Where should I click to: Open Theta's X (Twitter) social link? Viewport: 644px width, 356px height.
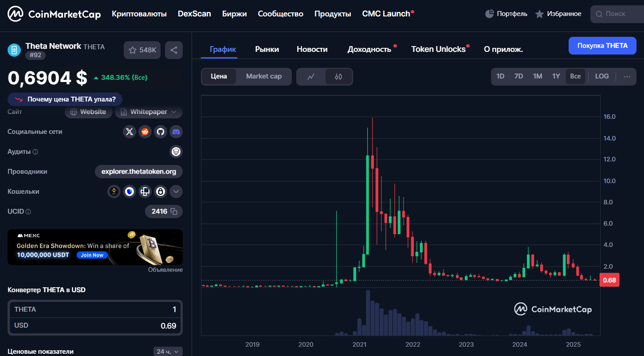(x=129, y=132)
